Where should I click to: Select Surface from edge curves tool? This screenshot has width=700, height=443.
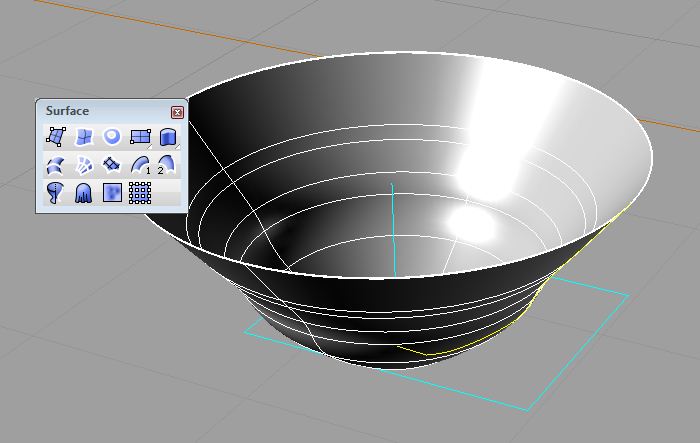(x=83, y=137)
